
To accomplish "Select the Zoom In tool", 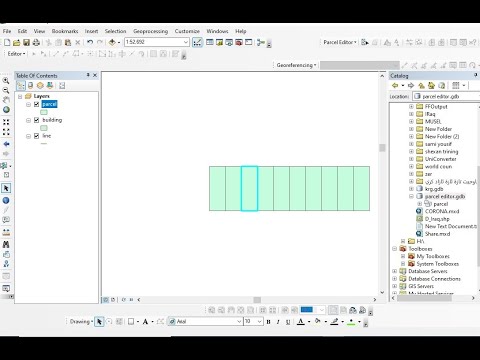I will point(6,80).
